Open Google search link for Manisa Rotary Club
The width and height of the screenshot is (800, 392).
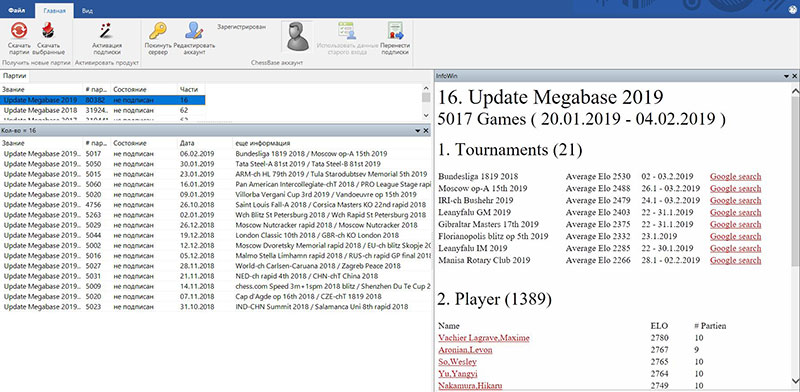(x=735, y=260)
